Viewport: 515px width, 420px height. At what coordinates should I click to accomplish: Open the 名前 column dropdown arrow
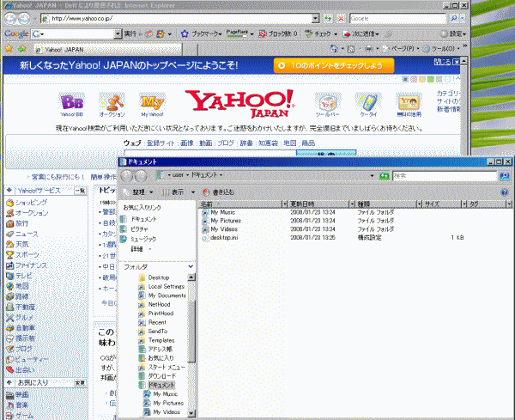coord(285,204)
